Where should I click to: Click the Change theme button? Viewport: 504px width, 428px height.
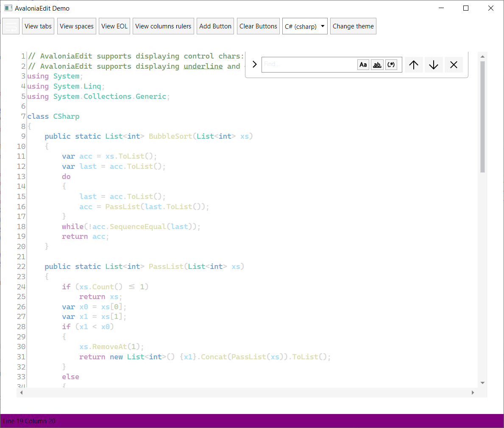pyautogui.click(x=353, y=26)
